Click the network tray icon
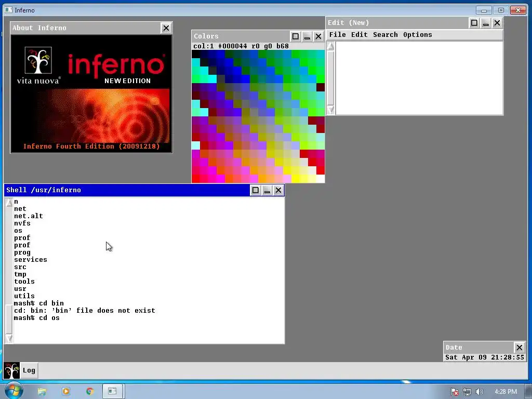 (467, 392)
